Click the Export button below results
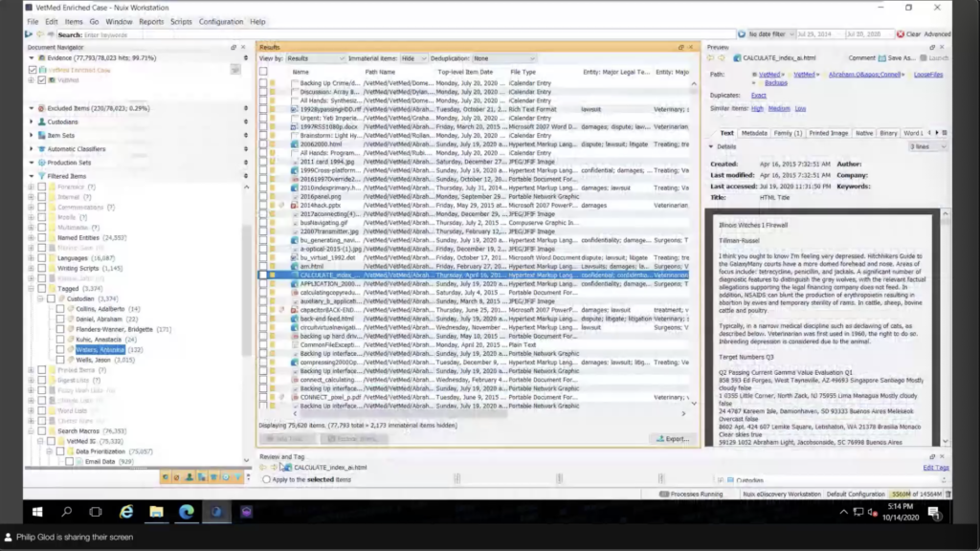Screen dimensions: 980x551 [x=673, y=439]
